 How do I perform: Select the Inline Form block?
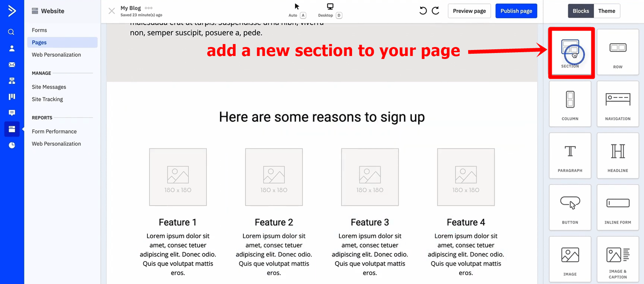pos(617,207)
